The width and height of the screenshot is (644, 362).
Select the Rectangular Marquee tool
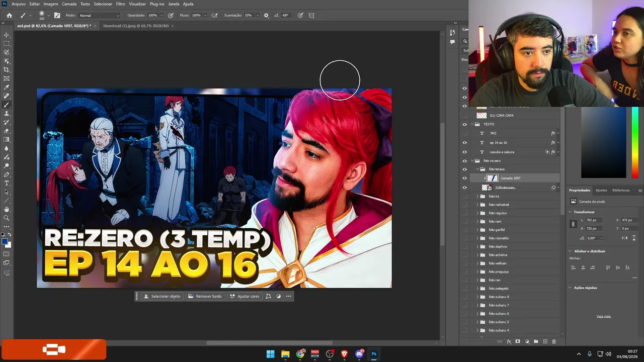point(7,44)
